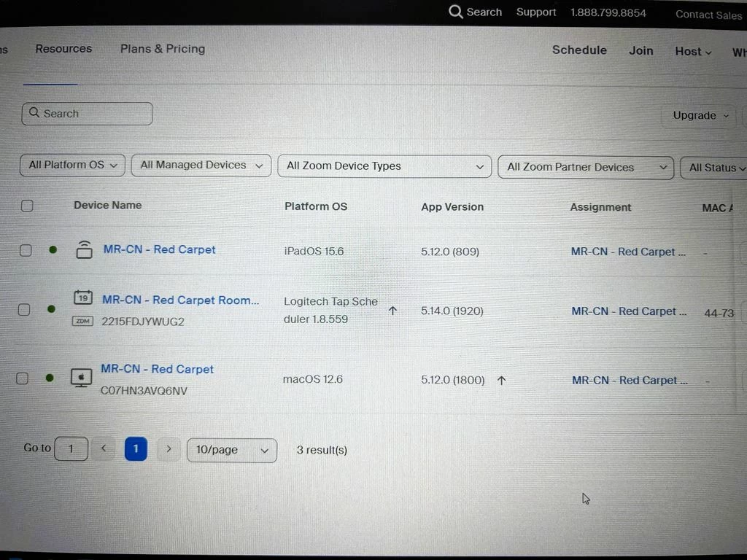Image resolution: width=747 pixels, height=560 pixels.
Task: Click the magnifier icon next to Search in top bar
Action: (x=455, y=12)
